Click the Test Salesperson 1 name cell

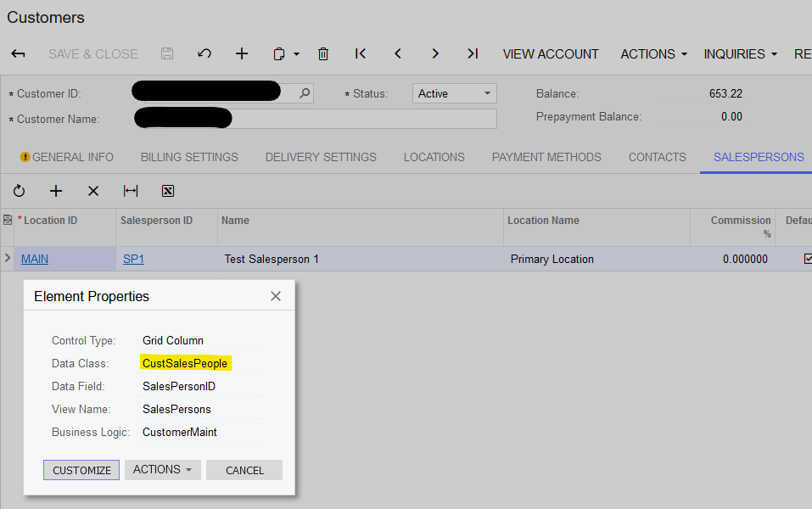[x=361, y=259]
